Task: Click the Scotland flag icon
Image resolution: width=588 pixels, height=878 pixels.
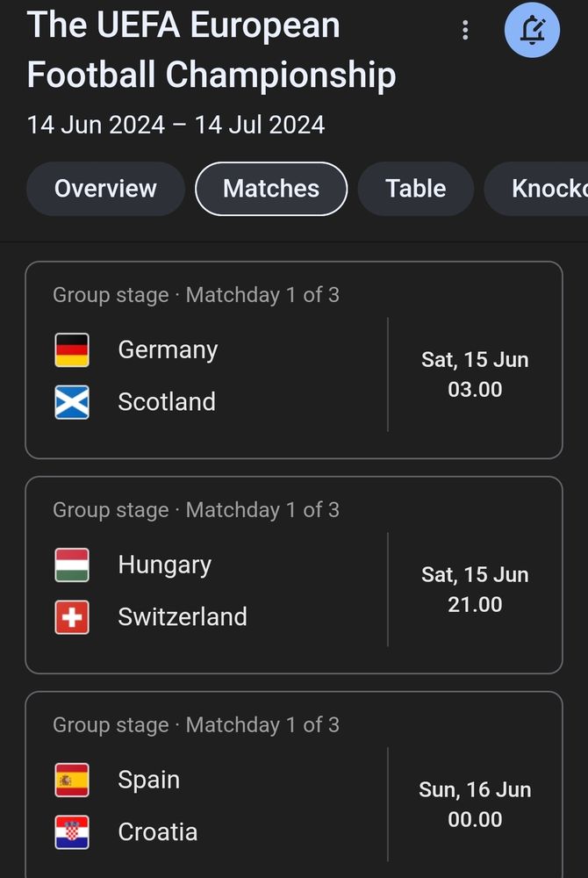Action: tap(72, 402)
